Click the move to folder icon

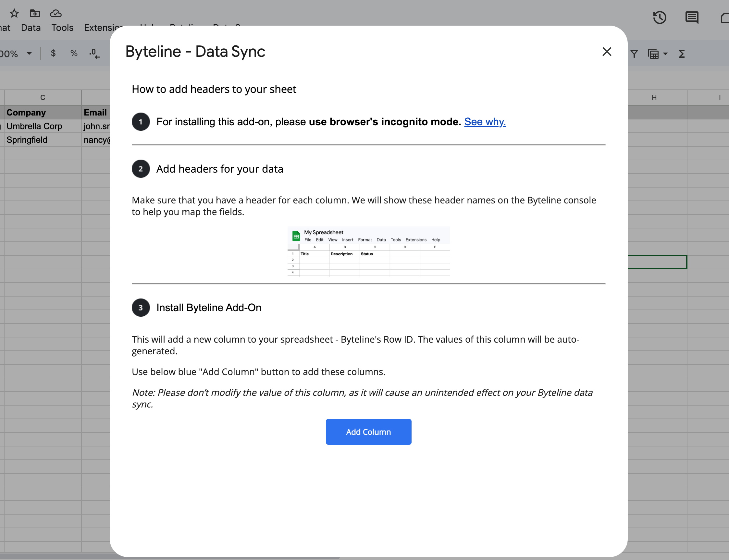coord(35,13)
